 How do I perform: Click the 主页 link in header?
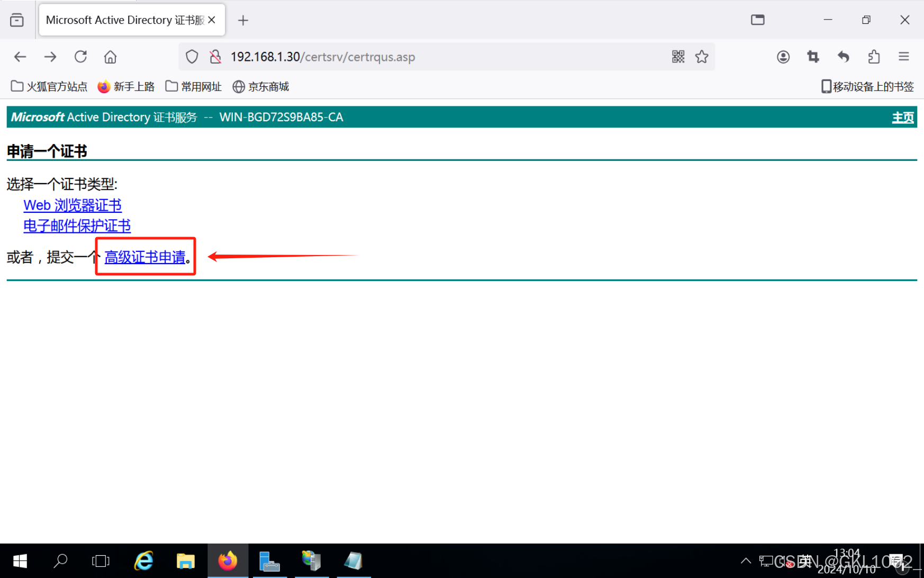click(x=903, y=118)
